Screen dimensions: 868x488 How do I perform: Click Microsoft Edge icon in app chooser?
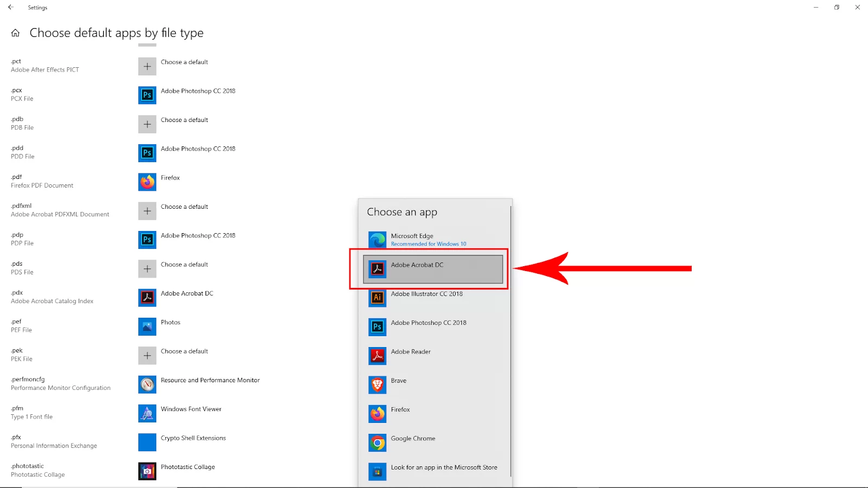pos(378,240)
